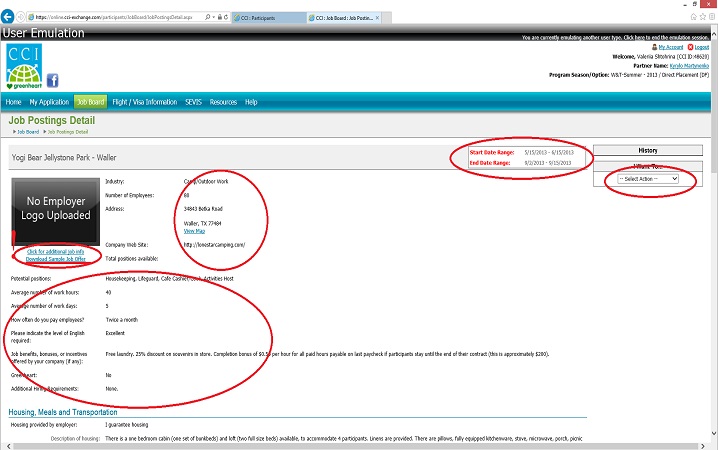The image size is (718, 450).
Task: Open the browser Home icon
Action: (693, 16)
